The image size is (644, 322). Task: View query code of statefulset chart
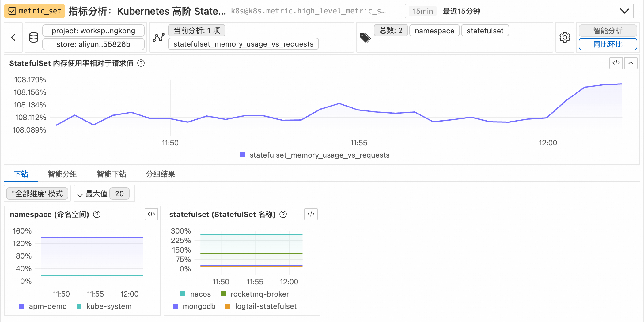point(311,214)
